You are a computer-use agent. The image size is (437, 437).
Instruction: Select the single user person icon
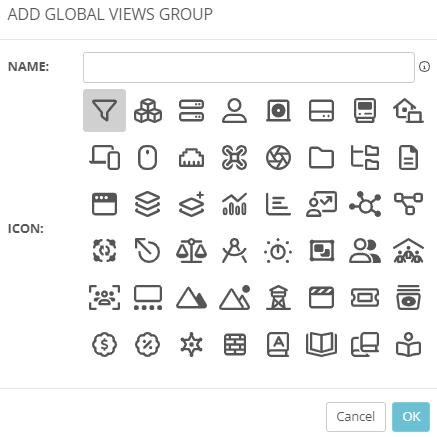point(235,110)
